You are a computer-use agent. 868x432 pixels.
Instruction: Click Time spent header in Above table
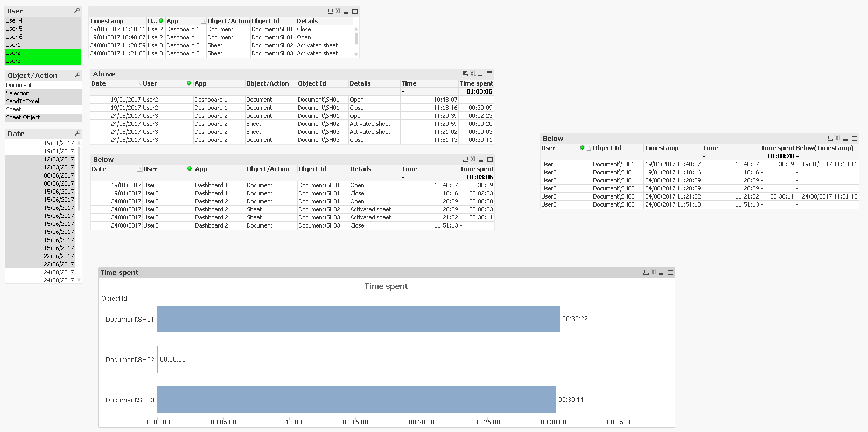tap(476, 83)
